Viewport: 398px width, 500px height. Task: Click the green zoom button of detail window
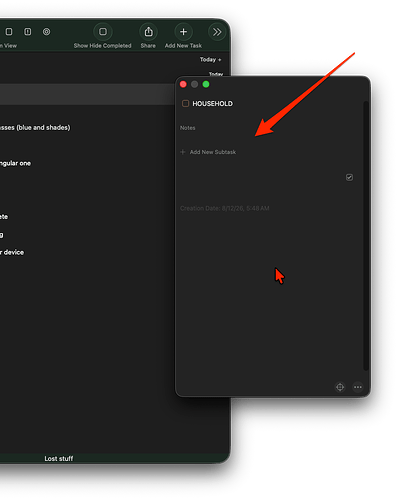(x=206, y=84)
